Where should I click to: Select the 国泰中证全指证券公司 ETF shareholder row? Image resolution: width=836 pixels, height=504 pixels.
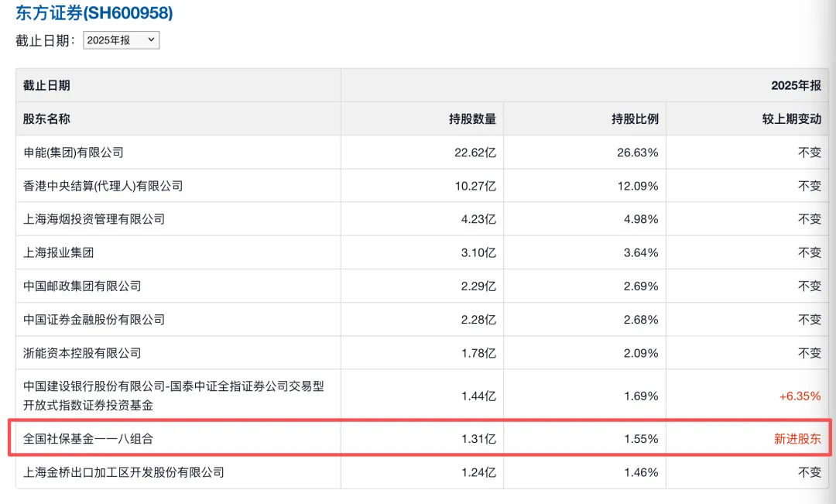click(x=173, y=396)
